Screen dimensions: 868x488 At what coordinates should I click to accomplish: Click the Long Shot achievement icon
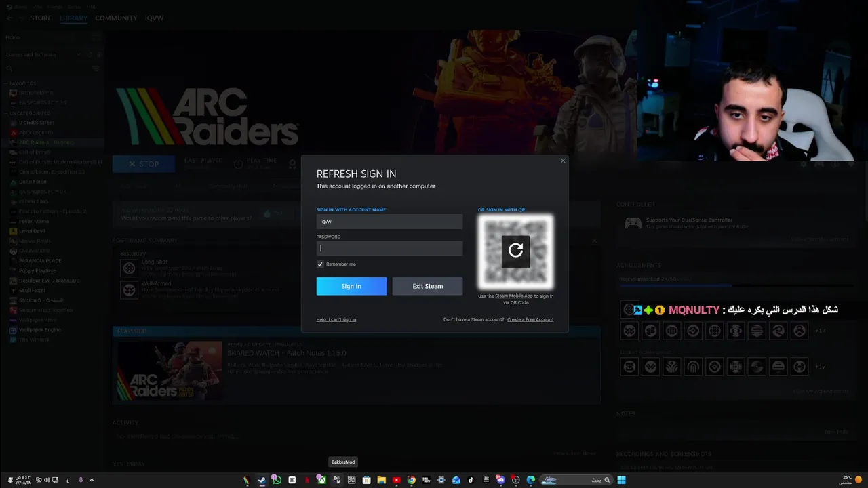[x=129, y=268]
